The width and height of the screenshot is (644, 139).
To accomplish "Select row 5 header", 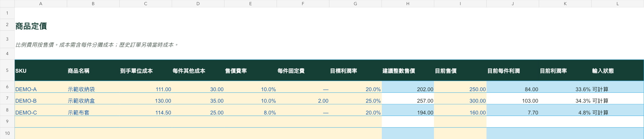I will [7, 70].
